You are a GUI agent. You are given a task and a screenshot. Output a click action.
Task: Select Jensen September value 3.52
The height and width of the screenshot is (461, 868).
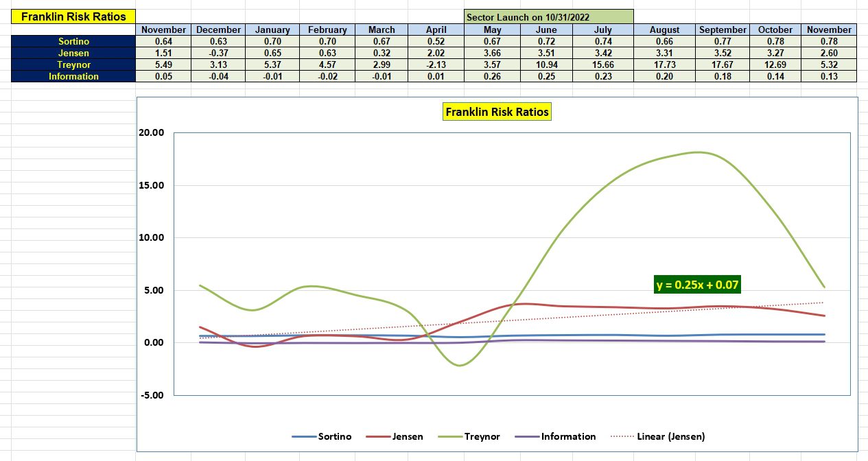tap(723, 53)
